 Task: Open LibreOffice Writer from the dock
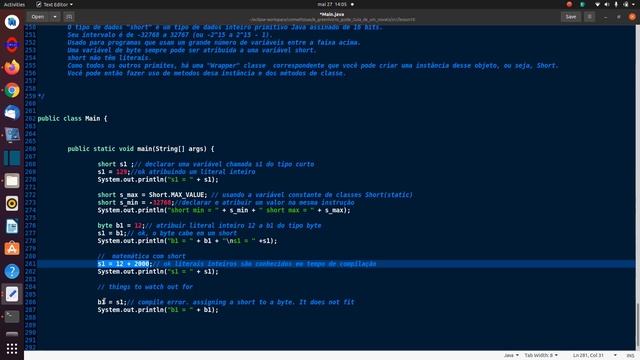tap(12, 226)
